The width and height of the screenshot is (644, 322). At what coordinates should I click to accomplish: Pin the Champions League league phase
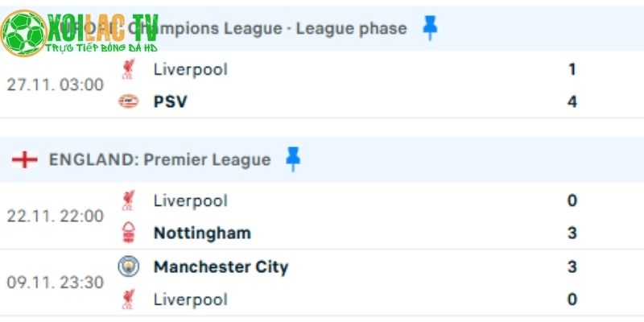pyautogui.click(x=431, y=28)
